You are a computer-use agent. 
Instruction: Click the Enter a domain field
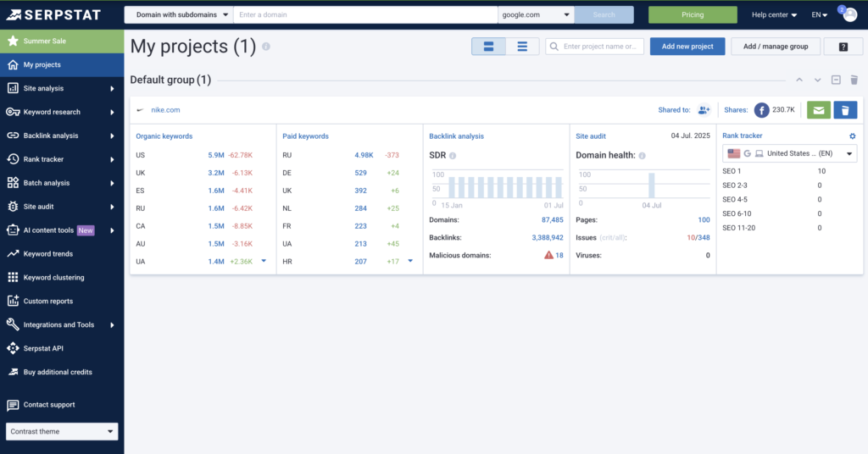point(365,15)
